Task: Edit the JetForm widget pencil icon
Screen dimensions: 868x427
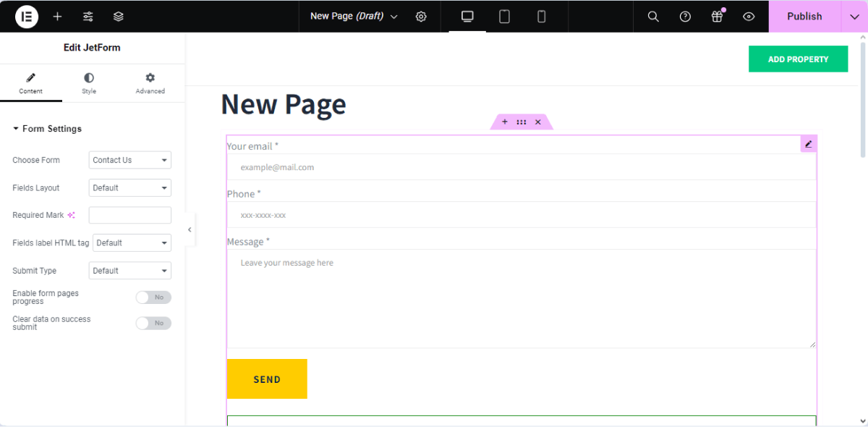Action: click(x=808, y=143)
